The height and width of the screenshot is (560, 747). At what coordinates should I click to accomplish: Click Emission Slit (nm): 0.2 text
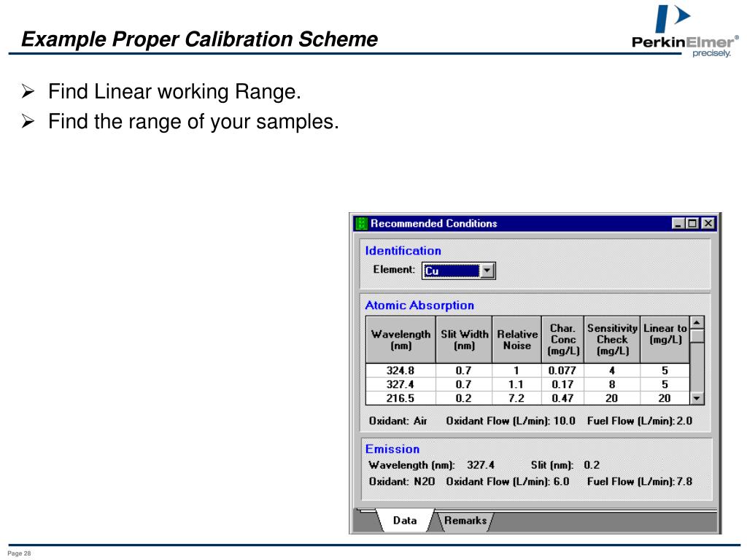tap(565, 465)
